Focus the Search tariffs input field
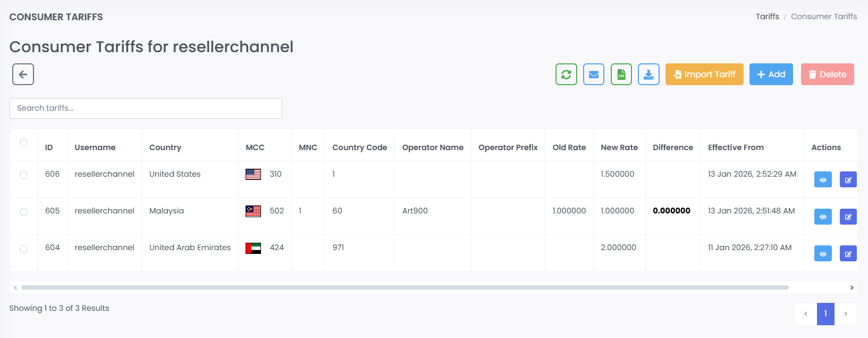 (146, 108)
